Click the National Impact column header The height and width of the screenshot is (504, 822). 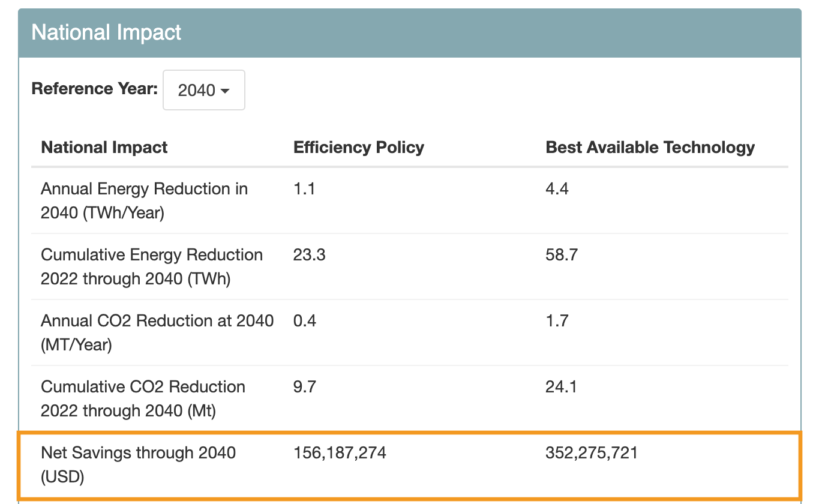pyautogui.click(x=104, y=148)
